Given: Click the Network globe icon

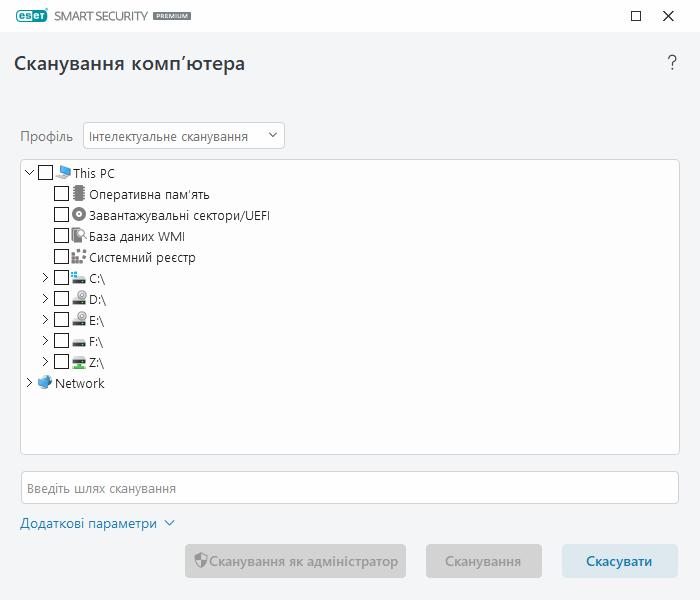Looking at the screenshot, I should [45, 383].
